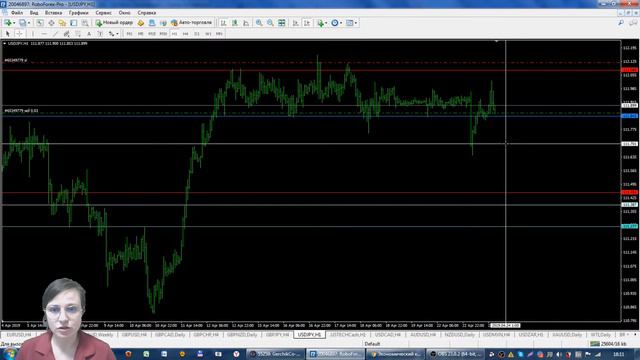Select the Fibonacci retracement tool
The width and height of the screenshot is (640, 360).
pyautogui.click(x=78, y=33)
